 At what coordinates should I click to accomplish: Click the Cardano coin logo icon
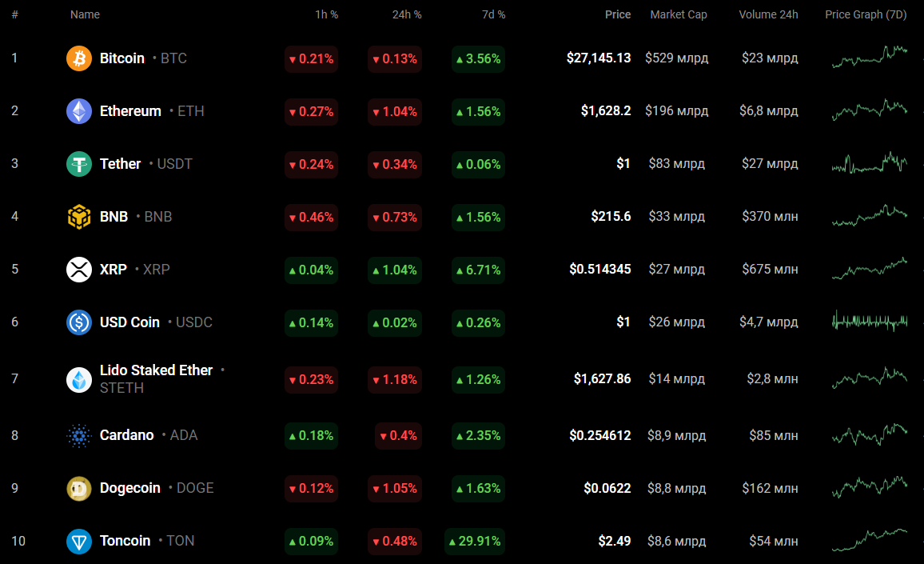(x=79, y=435)
